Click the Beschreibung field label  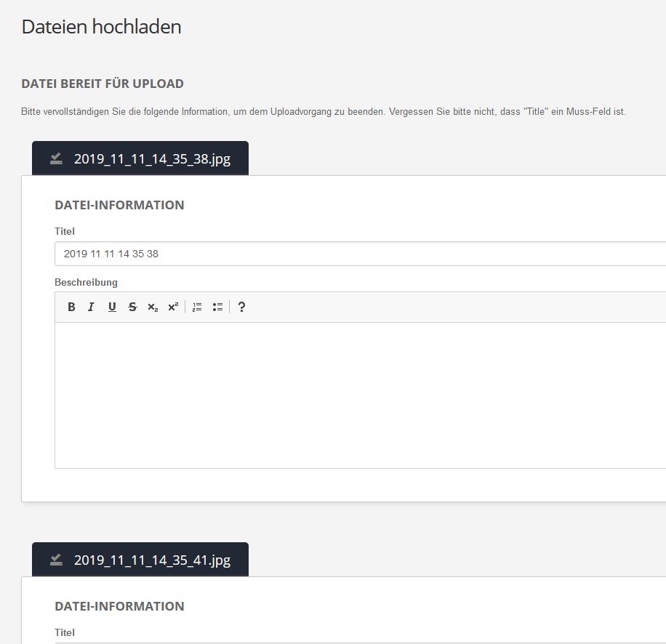tap(86, 282)
